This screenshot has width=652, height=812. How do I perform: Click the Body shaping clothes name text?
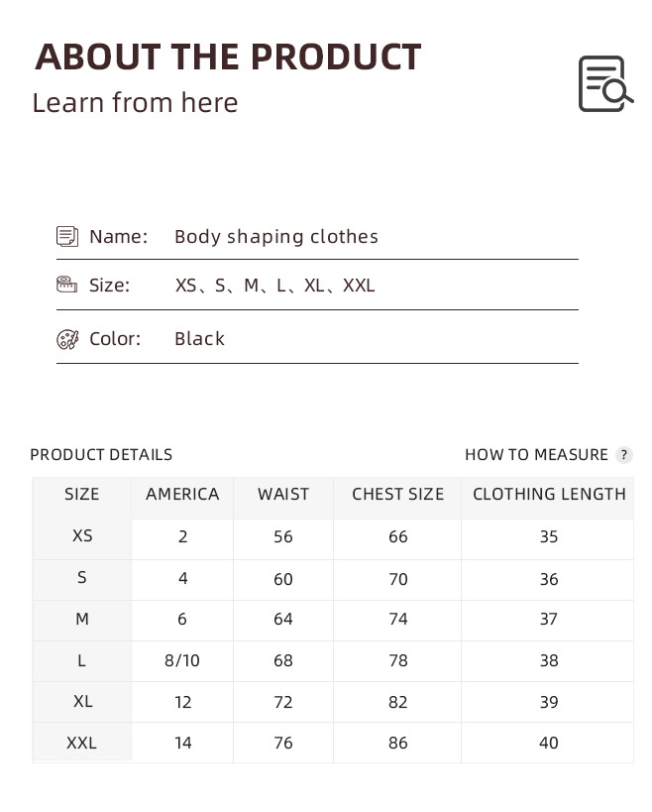(x=276, y=236)
